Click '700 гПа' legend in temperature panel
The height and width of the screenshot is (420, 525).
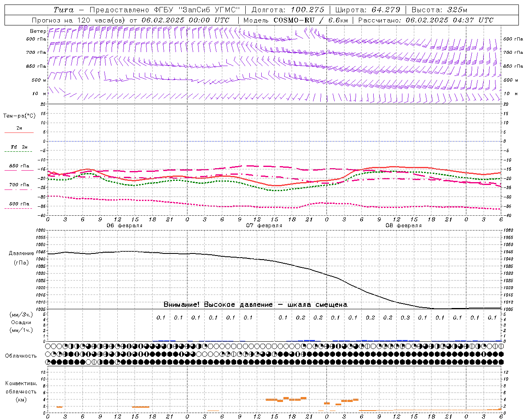[19, 185]
